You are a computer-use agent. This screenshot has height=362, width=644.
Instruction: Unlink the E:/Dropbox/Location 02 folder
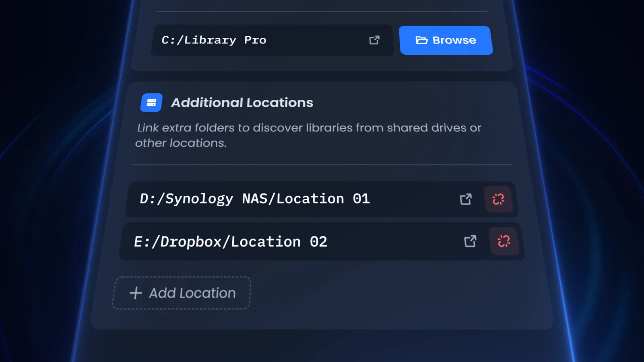click(x=504, y=241)
